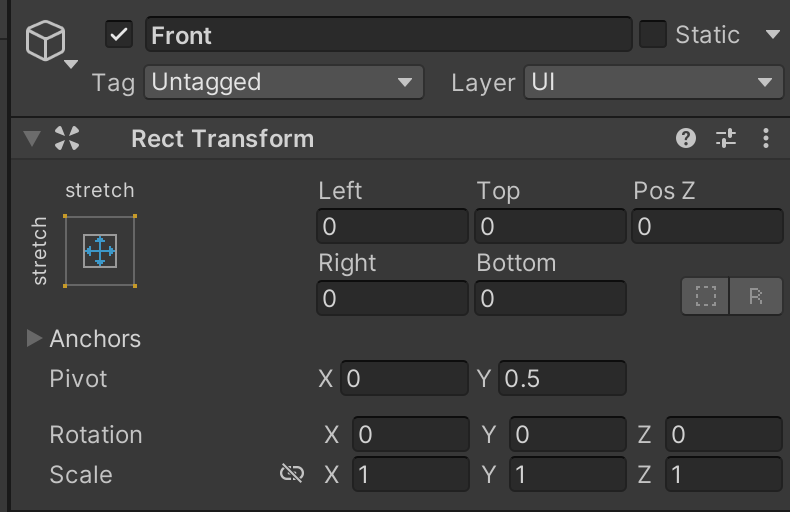Screen dimensions: 790x512
Task: Uncheck the Front object active checkbox
Action: tap(119, 34)
